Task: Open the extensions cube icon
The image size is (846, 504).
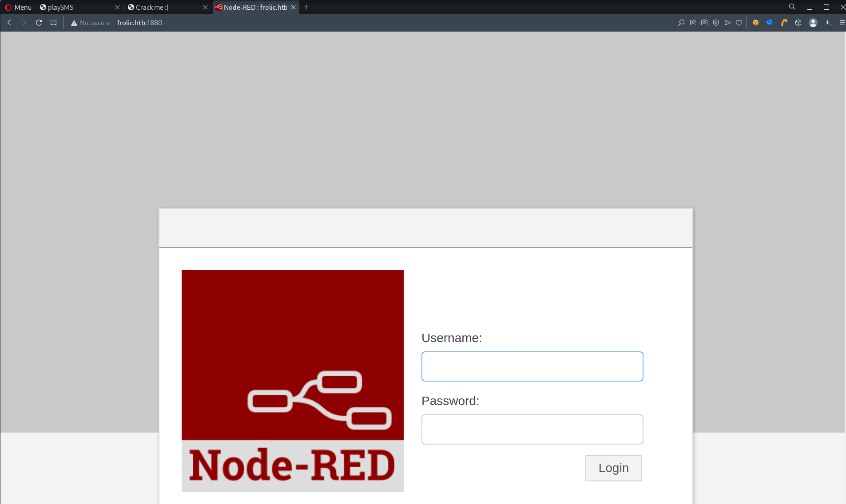Action: tap(798, 23)
